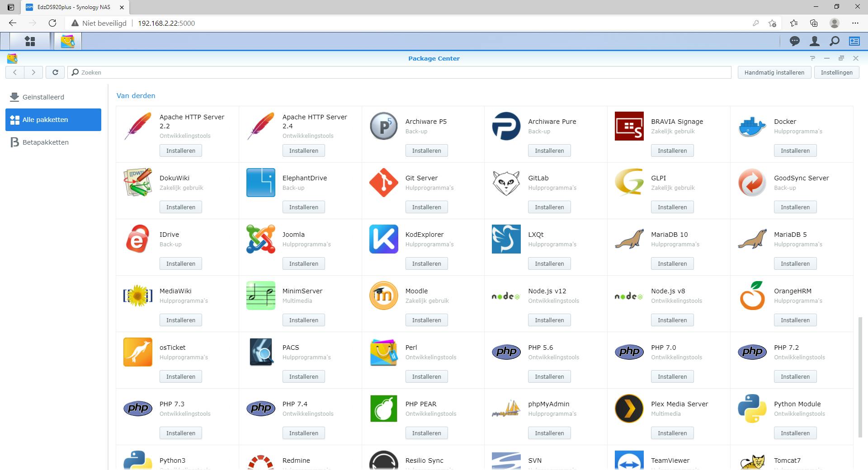The width and height of the screenshot is (868, 470).
Task: Install Docker package
Action: click(x=795, y=150)
